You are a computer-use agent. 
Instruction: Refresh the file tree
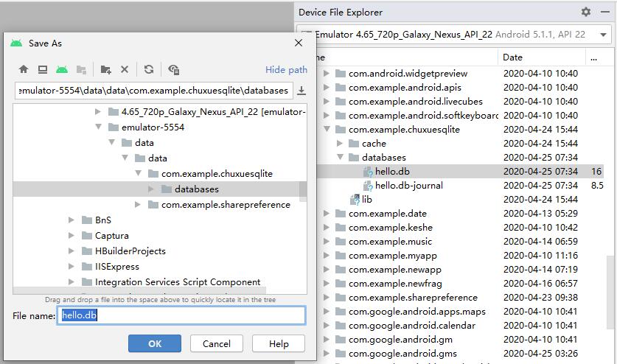coord(149,69)
